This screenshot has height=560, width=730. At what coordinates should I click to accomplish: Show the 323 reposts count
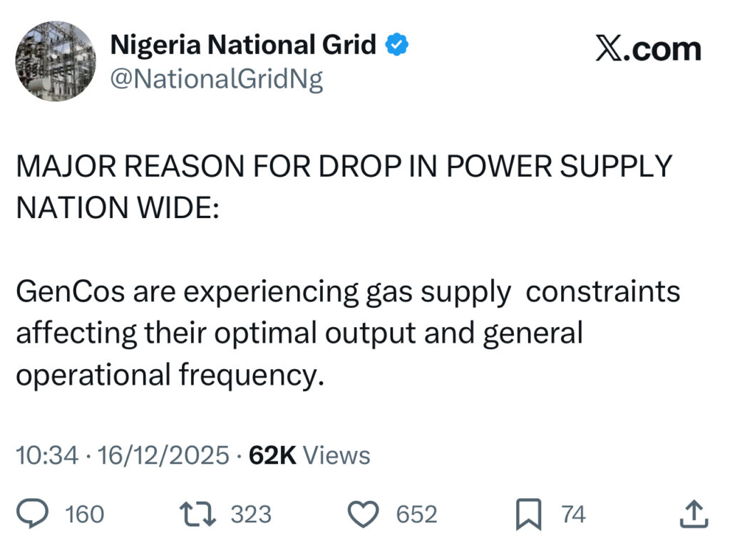pyautogui.click(x=251, y=514)
